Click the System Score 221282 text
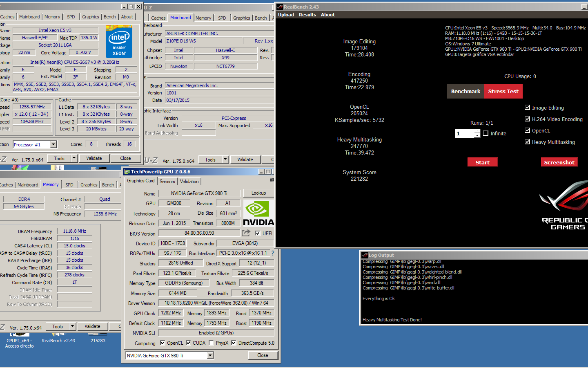The image size is (588, 368). coord(359,175)
